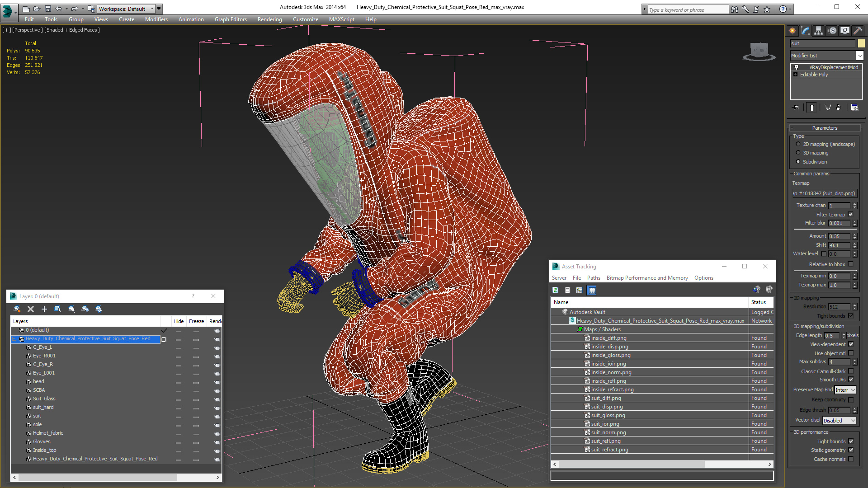The height and width of the screenshot is (488, 868).
Task: Toggle Filter texmap checkbox
Action: 850,215
